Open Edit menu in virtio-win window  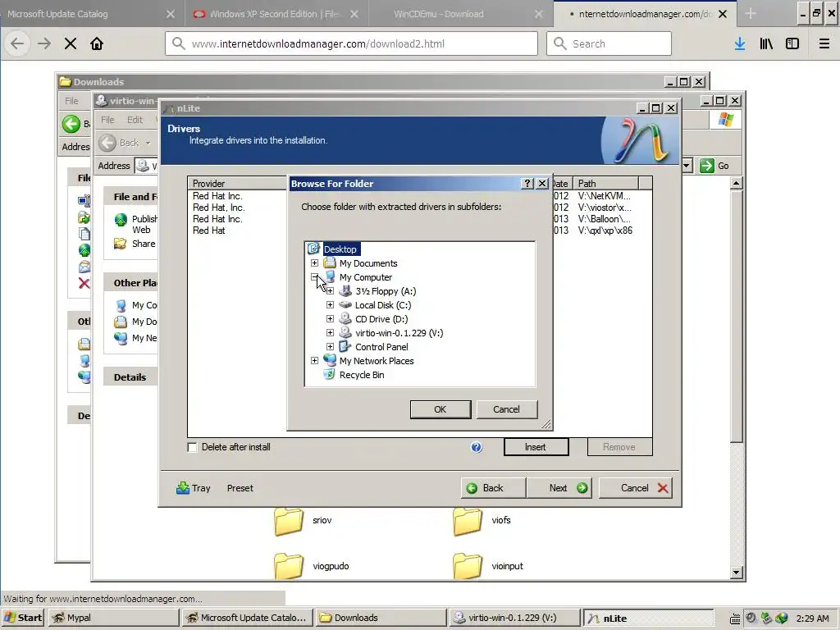[135, 120]
